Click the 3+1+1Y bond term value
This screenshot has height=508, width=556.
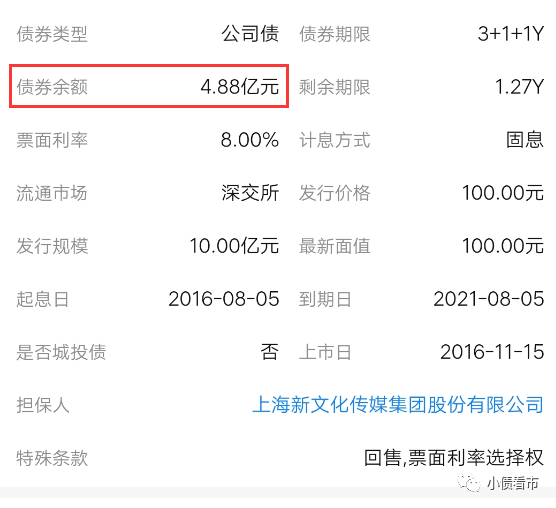pyautogui.click(x=511, y=34)
